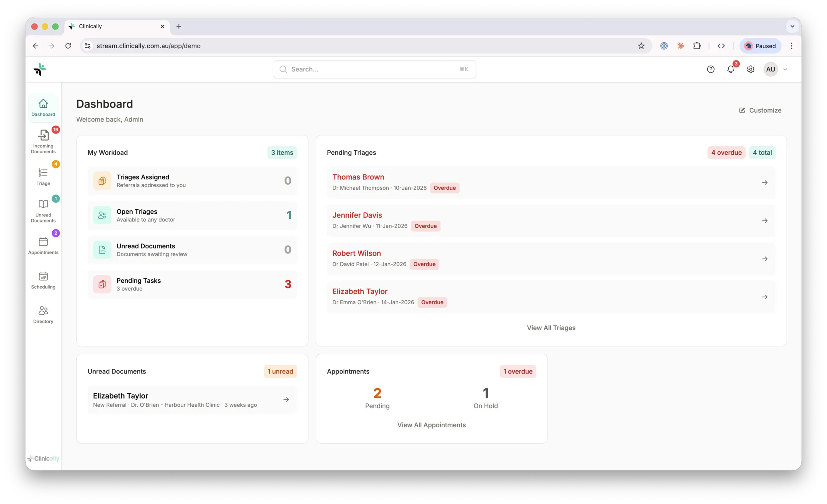Open Thomas Brown's triage with the arrow
Viewport: 827px width, 504px height.
(x=765, y=182)
